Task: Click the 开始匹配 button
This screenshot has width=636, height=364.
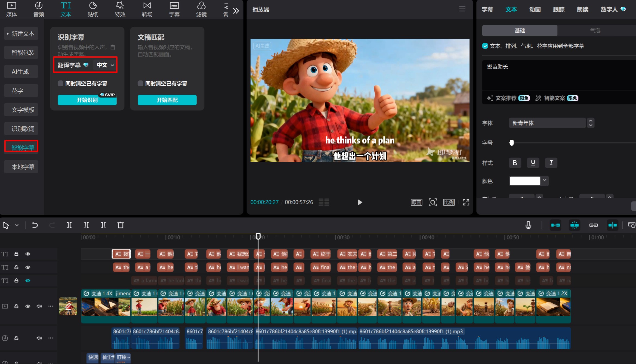Action: (x=167, y=100)
